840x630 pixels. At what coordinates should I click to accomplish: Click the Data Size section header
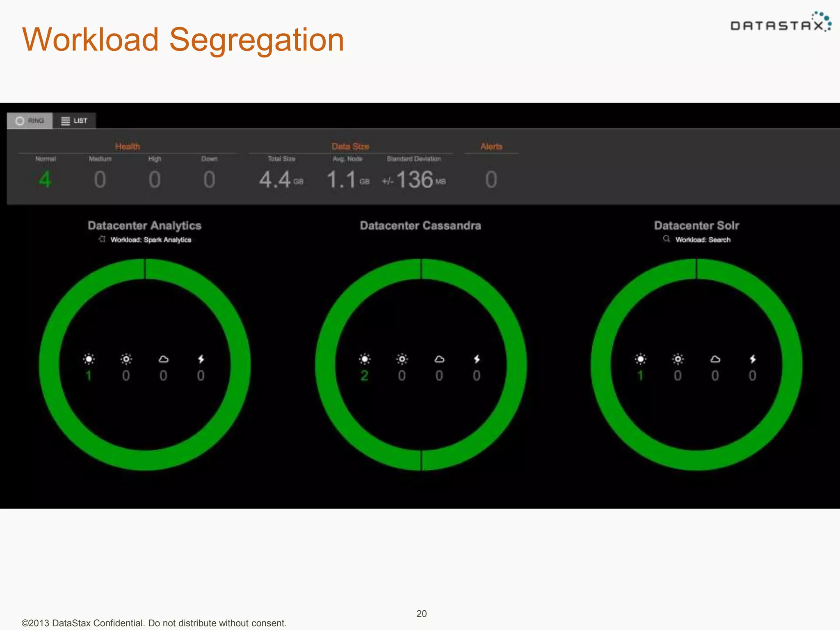pyautogui.click(x=350, y=146)
